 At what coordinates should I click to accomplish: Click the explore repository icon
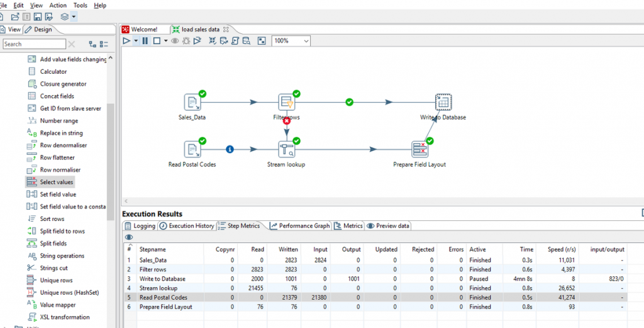[x=26, y=16]
